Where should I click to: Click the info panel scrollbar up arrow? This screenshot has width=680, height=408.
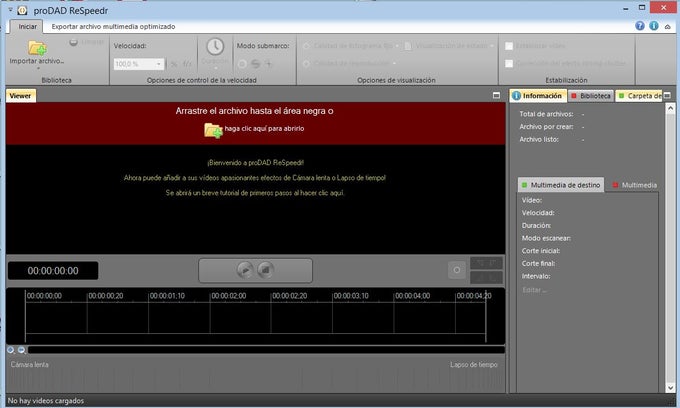click(x=670, y=108)
